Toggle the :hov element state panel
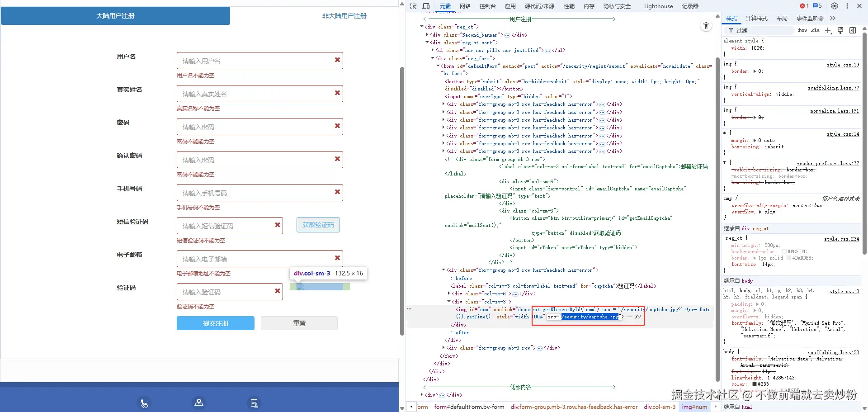The image size is (868, 412). 802,30
